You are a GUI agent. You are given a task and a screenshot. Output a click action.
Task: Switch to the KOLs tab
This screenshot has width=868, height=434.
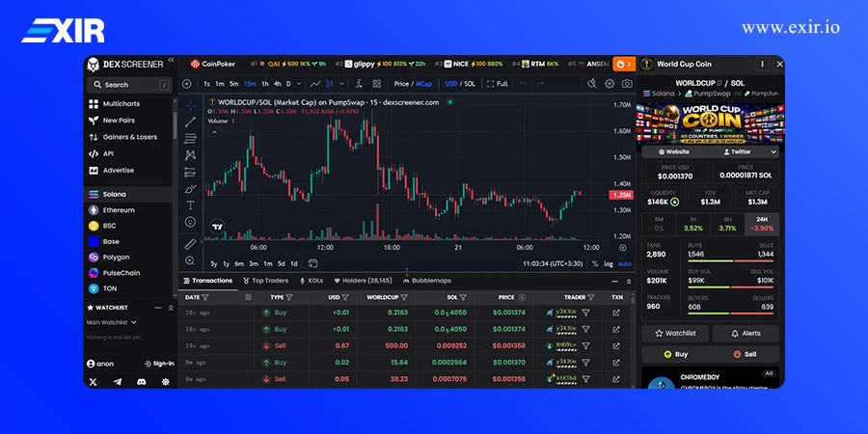point(312,281)
